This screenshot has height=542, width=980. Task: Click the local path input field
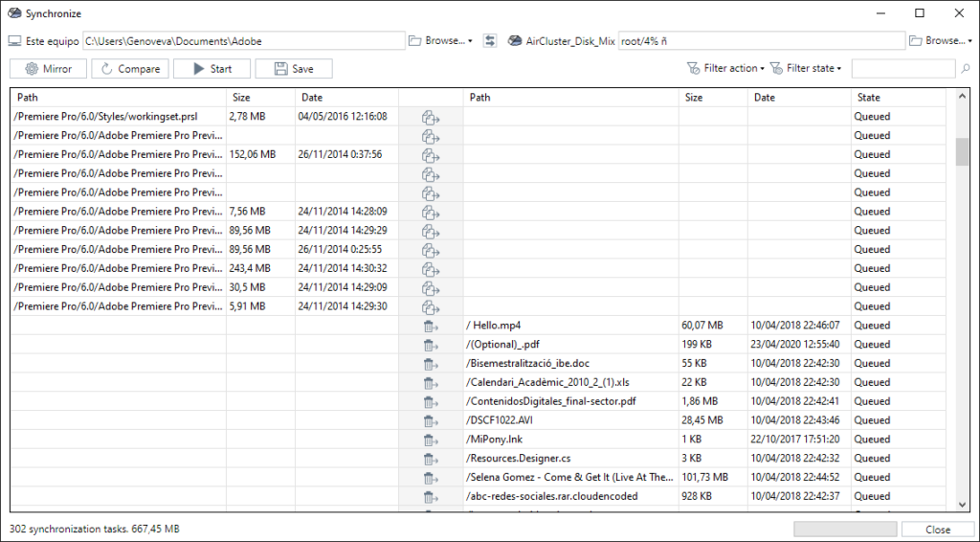pos(244,41)
